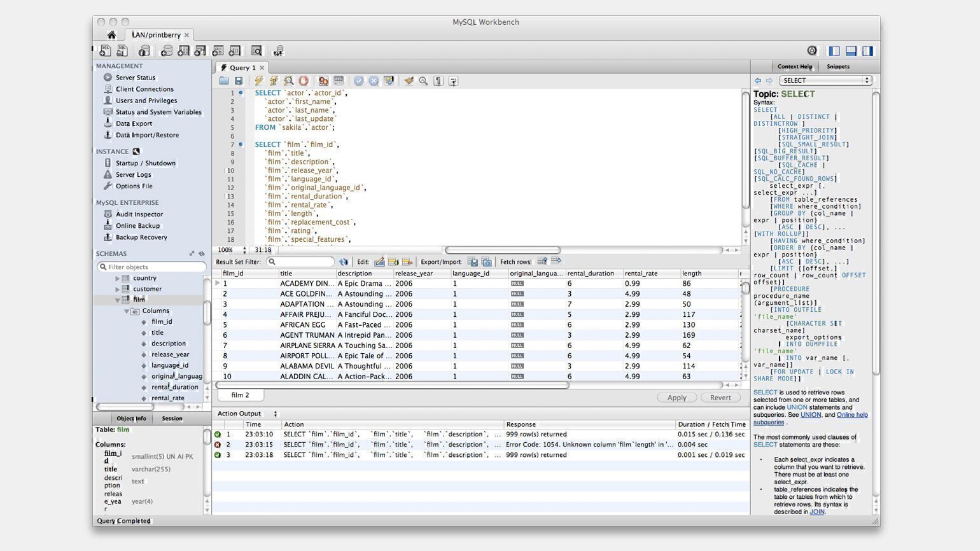Commit transaction checkmark icon
Image resolution: width=980 pixels, height=551 pixels.
[x=359, y=81]
